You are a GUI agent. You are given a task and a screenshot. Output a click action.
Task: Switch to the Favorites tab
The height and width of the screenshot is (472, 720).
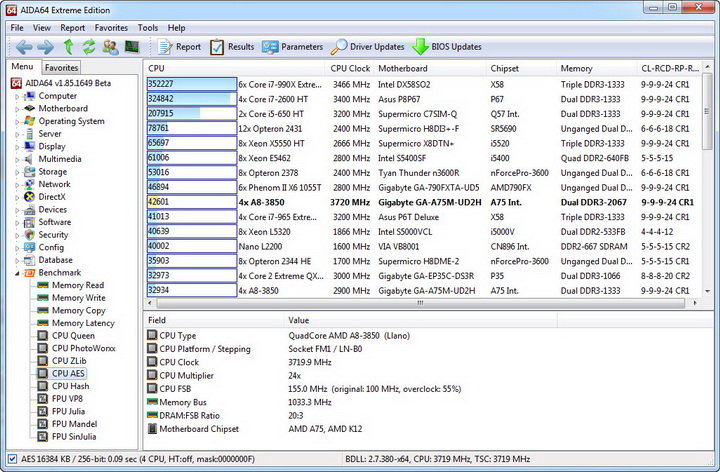pos(61,67)
